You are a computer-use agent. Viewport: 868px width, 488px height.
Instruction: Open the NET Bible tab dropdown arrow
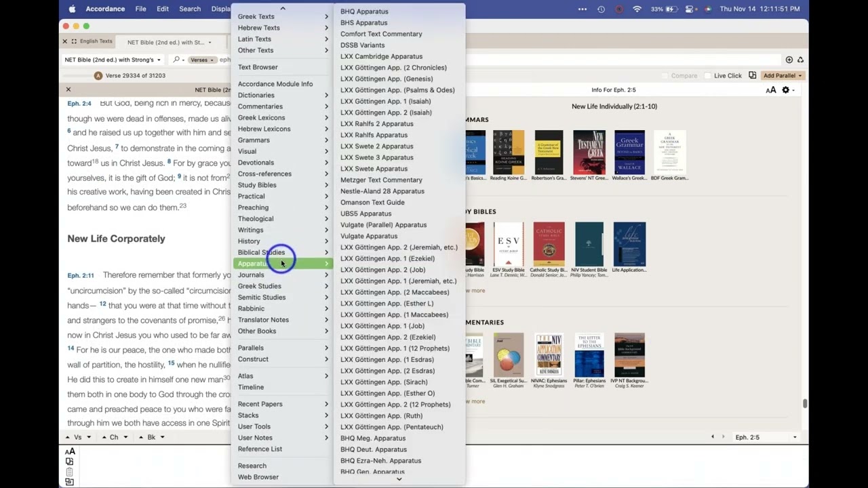pos(210,42)
